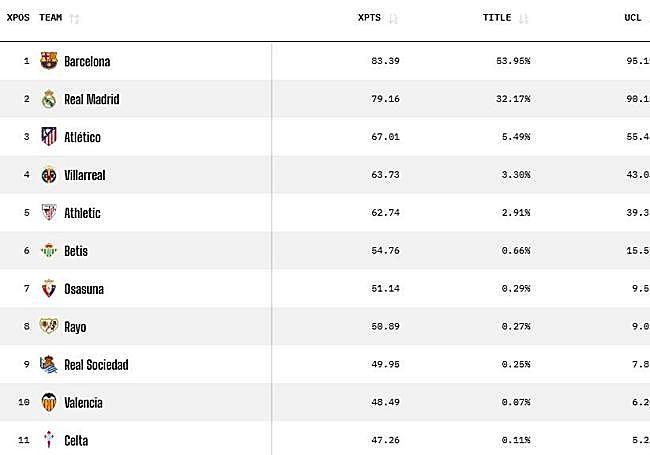Viewport: 650px width, 455px height.
Task: Click the Celta club crest
Action: click(49, 440)
